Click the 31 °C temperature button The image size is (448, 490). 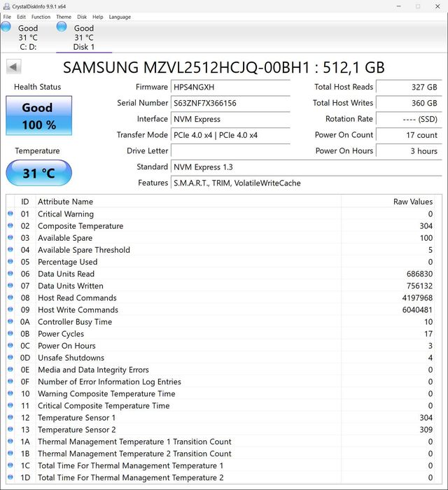[38, 173]
